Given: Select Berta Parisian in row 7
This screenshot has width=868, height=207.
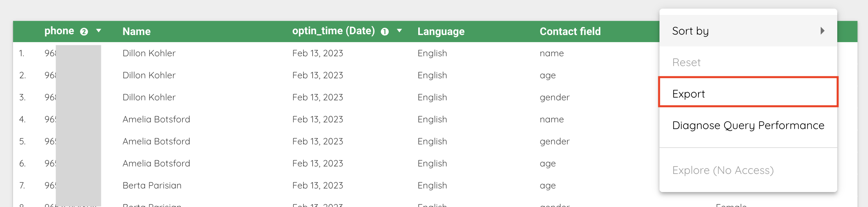Looking at the screenshot, I should tap(152, 185).
